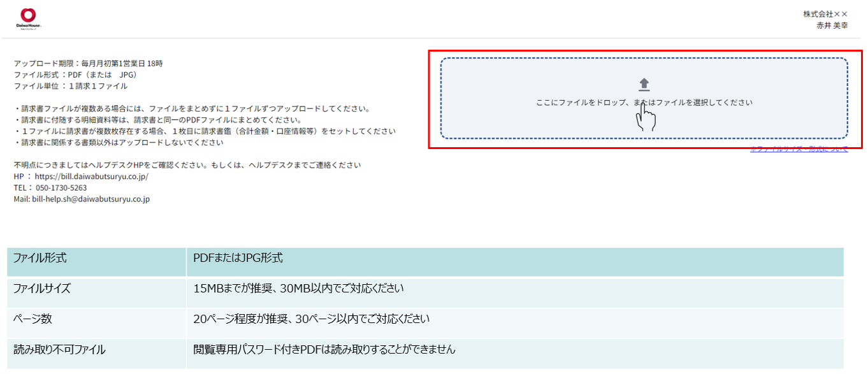Click the bill-help.sh mail address
Viewport: 868px width, 374px height.
click(90, 199)
